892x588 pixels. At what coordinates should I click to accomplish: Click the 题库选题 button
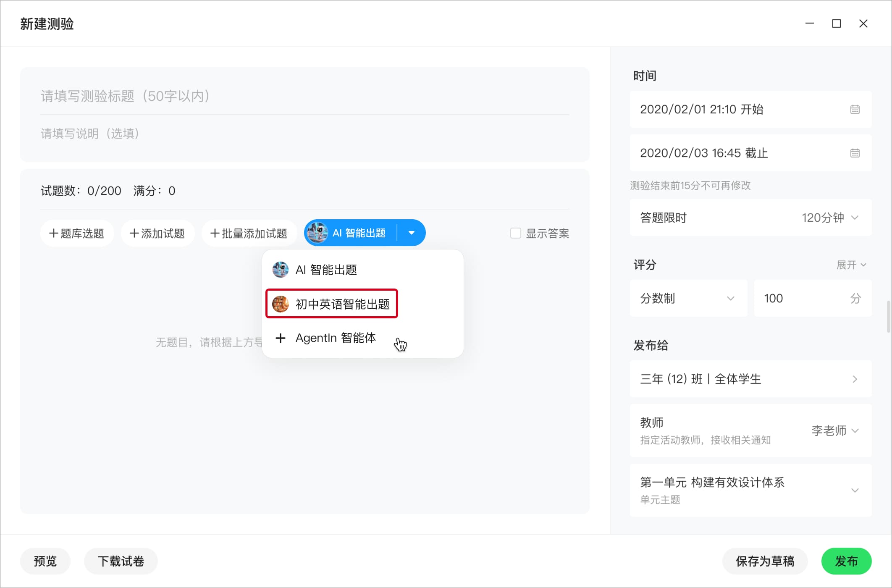(77, 233)
